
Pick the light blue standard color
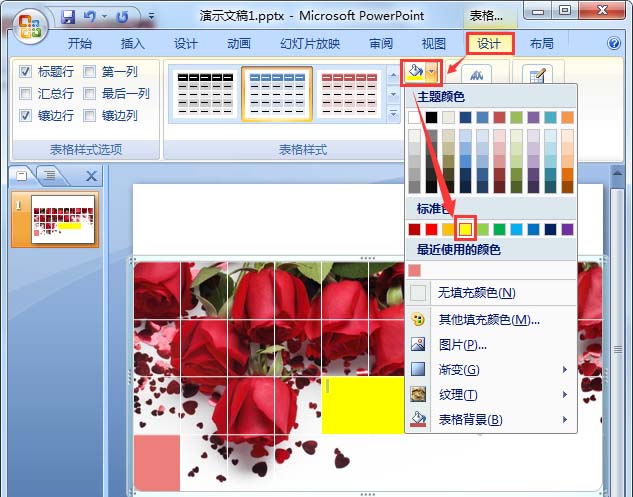click(x=516, y=229)
